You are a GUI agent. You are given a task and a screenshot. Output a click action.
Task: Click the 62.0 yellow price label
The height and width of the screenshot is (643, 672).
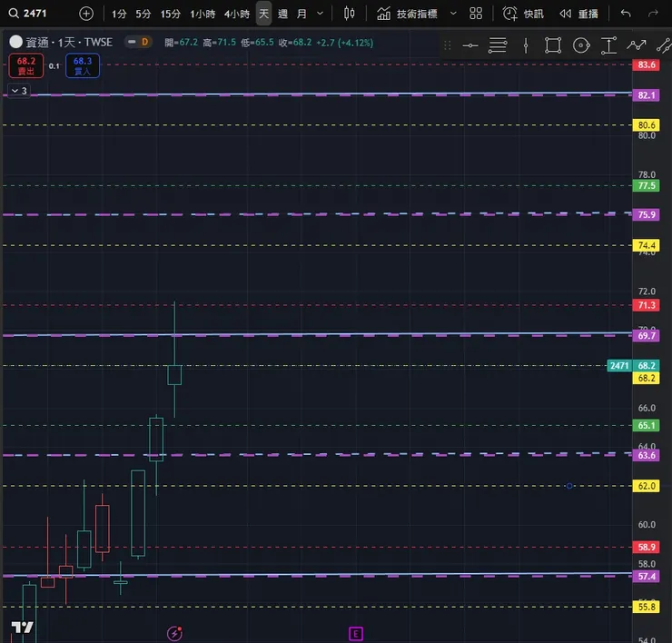tap(647, 486)
